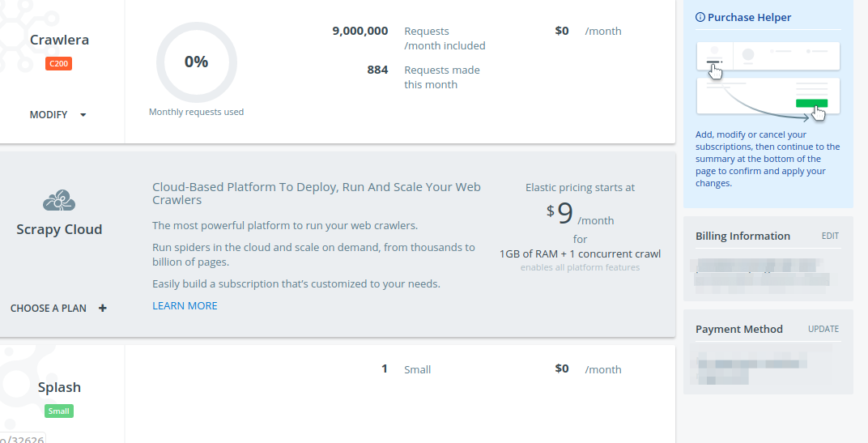The width and height of the screenshot is (868, 443).
Task: Click the Billing Information heading
Action: [742, 236]
